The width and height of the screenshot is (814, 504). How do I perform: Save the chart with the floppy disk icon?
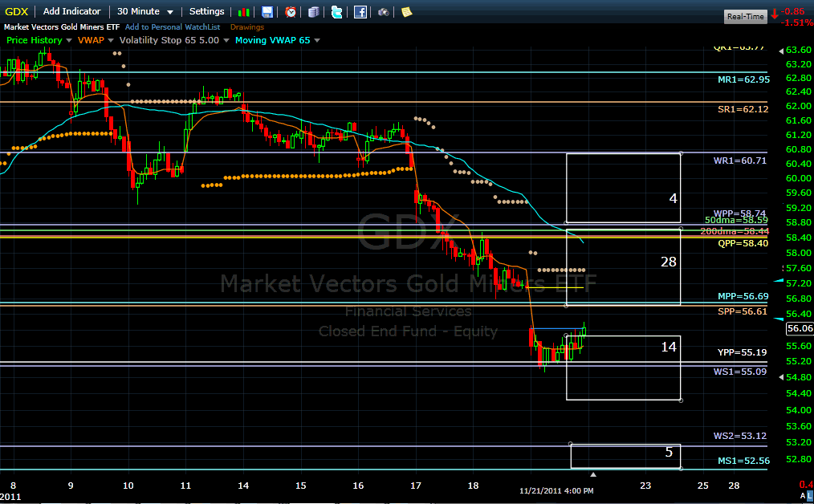267,12
